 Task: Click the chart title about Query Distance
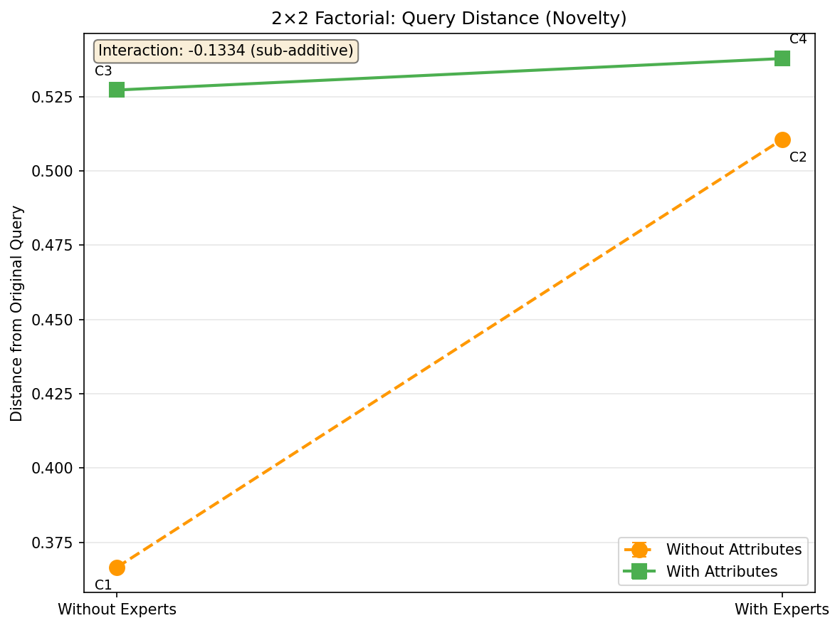point(448,19)
